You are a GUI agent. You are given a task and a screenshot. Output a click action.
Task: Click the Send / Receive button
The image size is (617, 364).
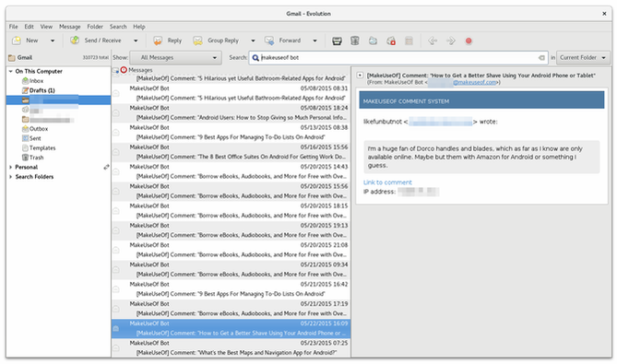pyautogui.click(x=96, y=41)
